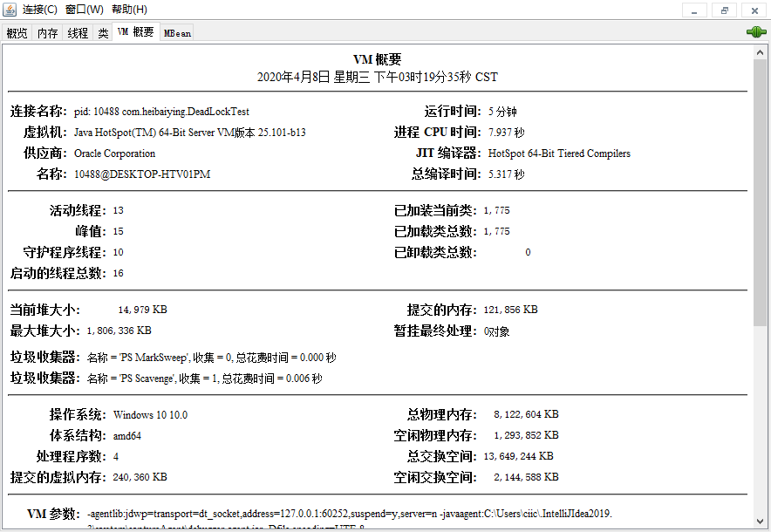Restore down the JConsole connection window

[x=724, y=10]
